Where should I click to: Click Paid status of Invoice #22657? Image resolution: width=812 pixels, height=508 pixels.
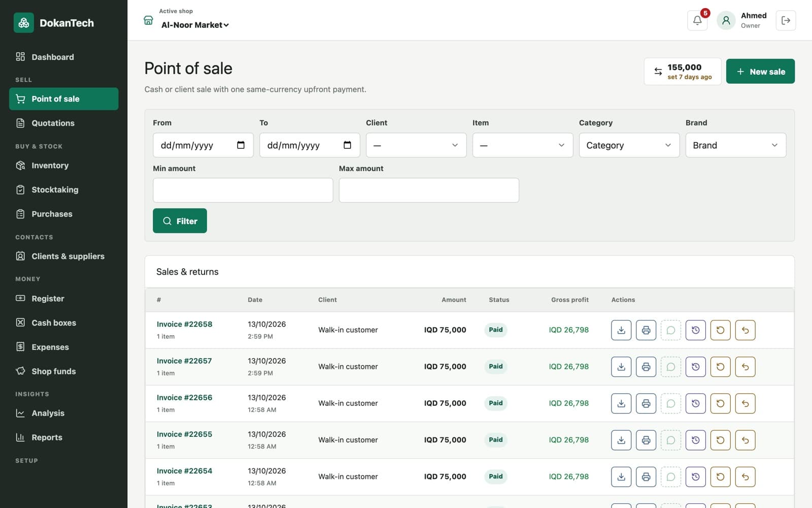496,367
